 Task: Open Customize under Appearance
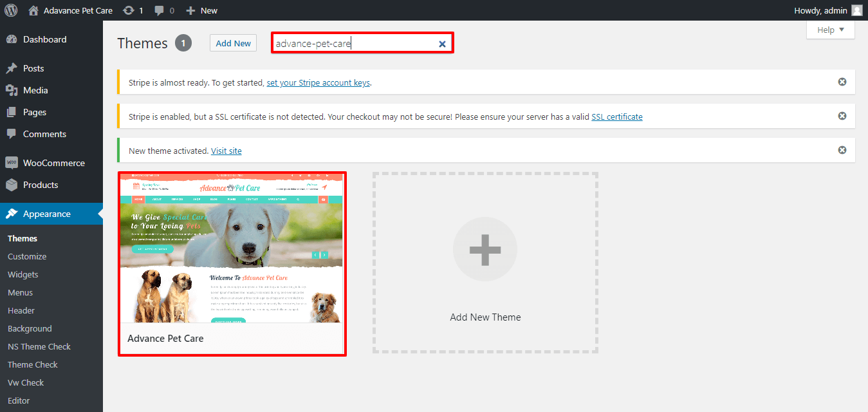(27, 256)
